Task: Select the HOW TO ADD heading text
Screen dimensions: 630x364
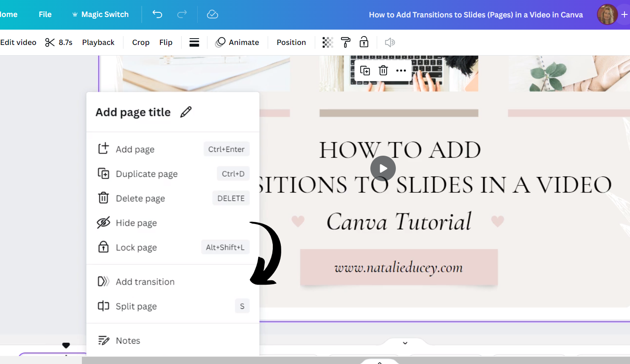Action: 400,150
